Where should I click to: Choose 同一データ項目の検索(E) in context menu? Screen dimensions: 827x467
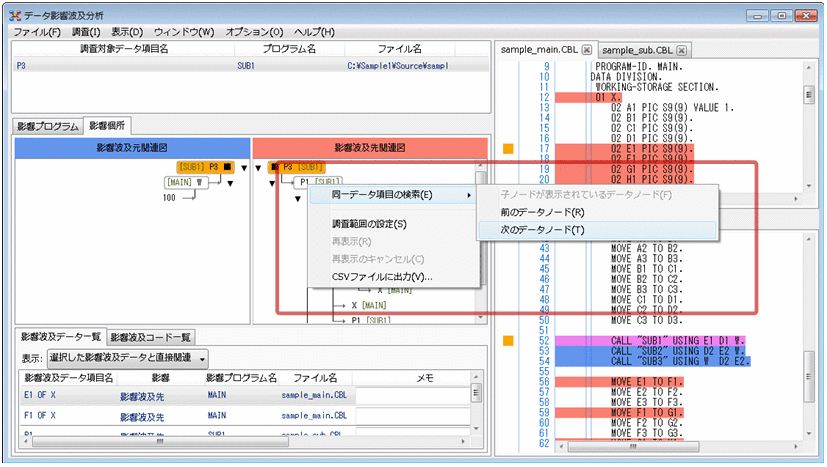394,195
